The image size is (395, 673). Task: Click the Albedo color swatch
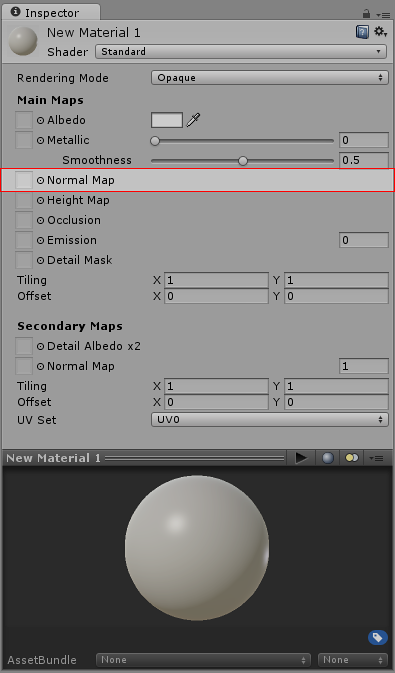click(167, 120)
